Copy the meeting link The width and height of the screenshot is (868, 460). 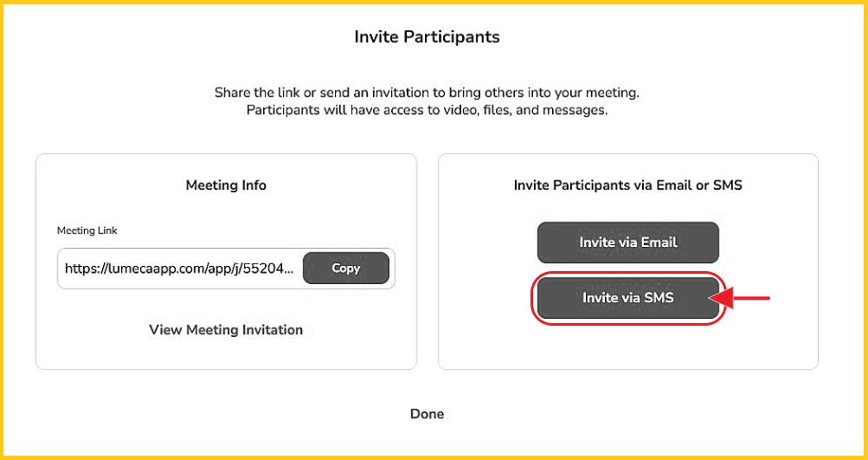(x=345, y=269)
